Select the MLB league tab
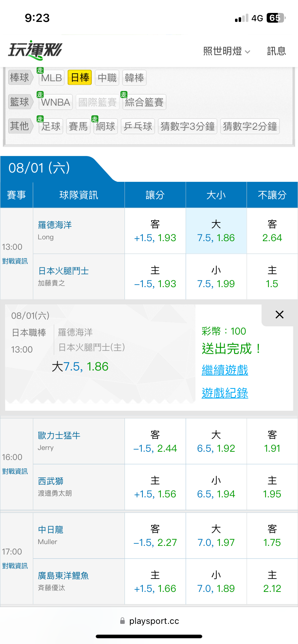The image size is (298, 644). point(51,78)
